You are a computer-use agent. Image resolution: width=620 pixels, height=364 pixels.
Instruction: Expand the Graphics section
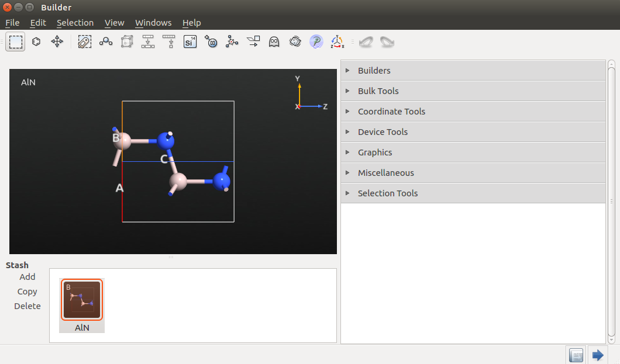click(x=473, y=152)
